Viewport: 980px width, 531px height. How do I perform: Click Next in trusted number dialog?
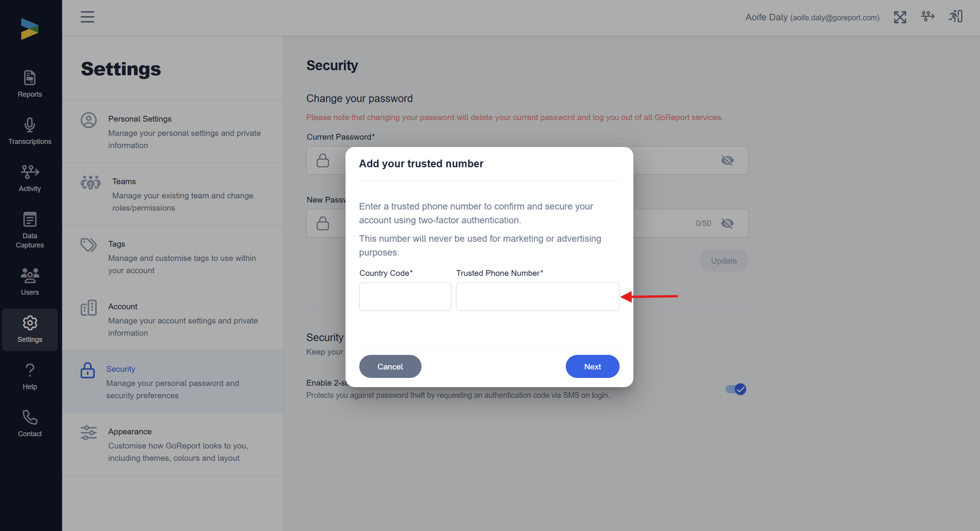[592, 366]
